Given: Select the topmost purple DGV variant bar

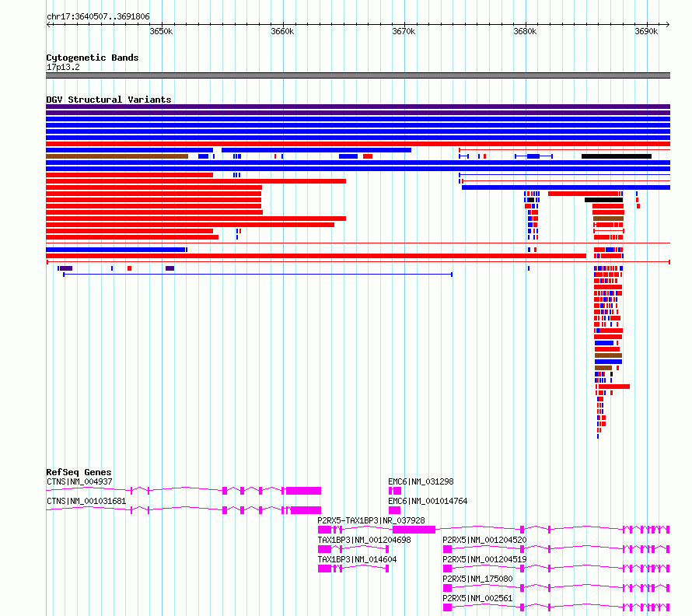Looking at the screenshot, I should point(358,107).
